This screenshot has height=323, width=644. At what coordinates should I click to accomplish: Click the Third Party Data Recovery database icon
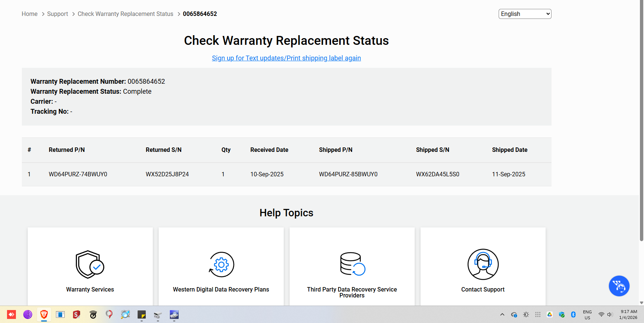click(x=352, y=264)
